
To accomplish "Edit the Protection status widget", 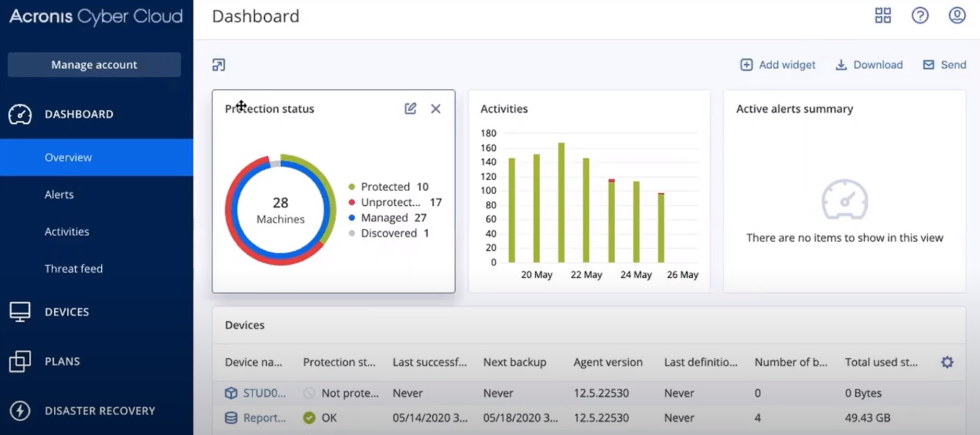I will (410, 109).
